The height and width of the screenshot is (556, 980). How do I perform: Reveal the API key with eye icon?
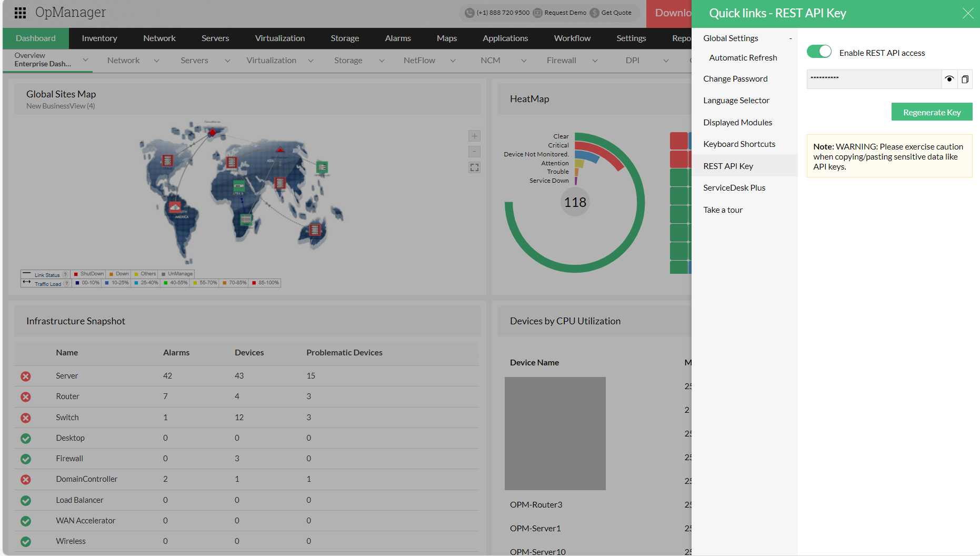tap(949, 79)
